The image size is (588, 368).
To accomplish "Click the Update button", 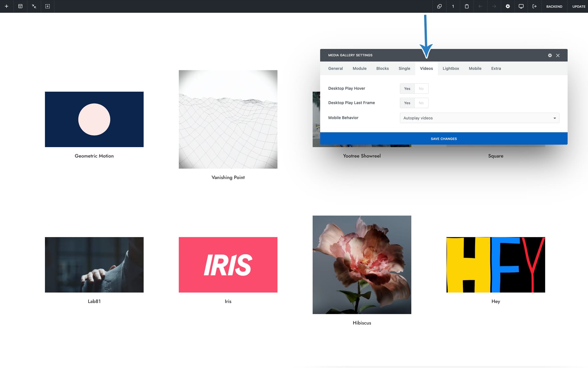I will coord(579,6).
